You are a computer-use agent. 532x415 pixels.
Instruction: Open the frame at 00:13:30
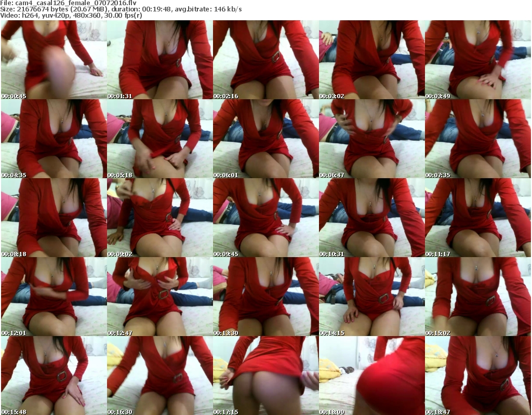click(x=266, y=297)
